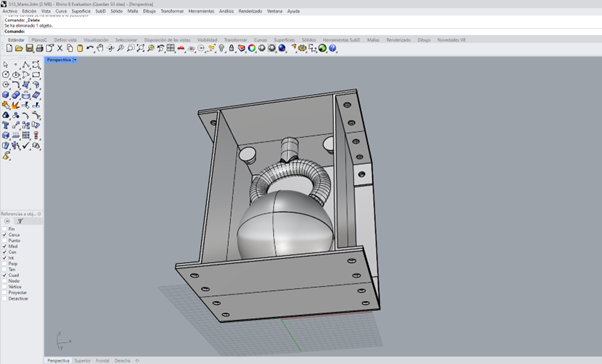
Task: Open the four-viewport layout icon
Action: [171, 48]
